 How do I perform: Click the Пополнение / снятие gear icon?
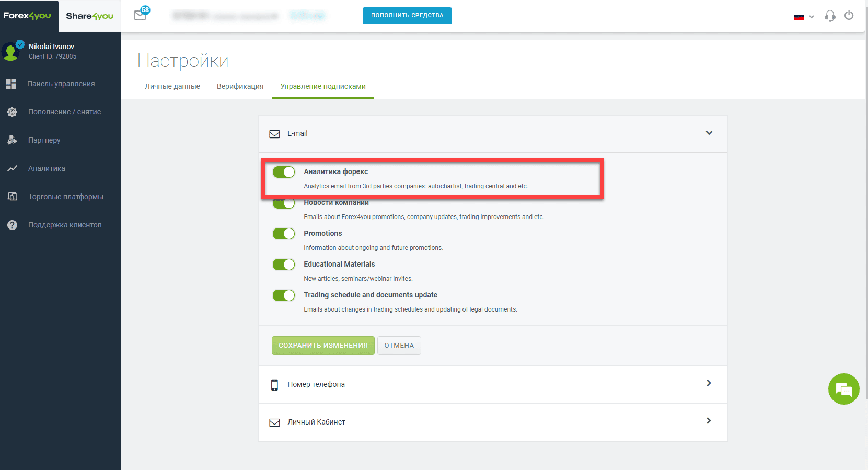[x=12, y=112]
